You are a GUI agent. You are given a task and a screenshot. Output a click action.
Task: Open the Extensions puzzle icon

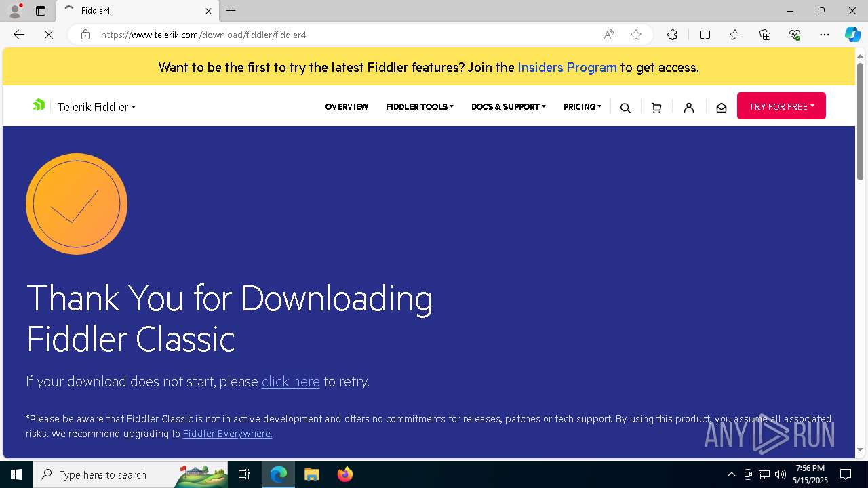[x=672, y=35]
